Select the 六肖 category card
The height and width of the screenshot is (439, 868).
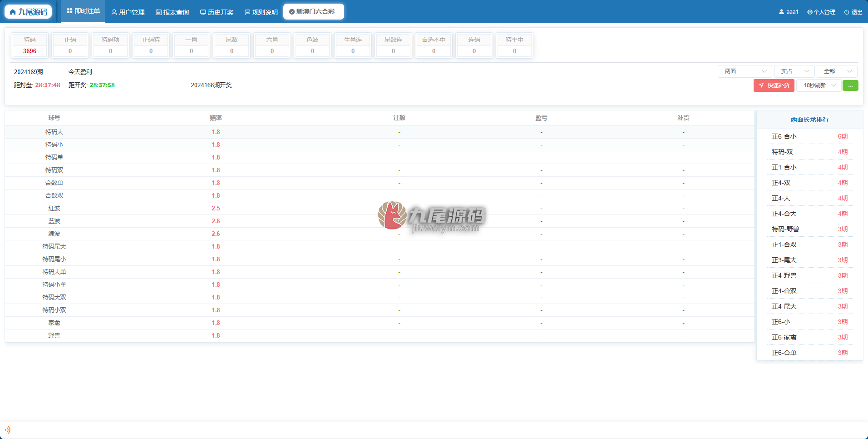(272, 45)
